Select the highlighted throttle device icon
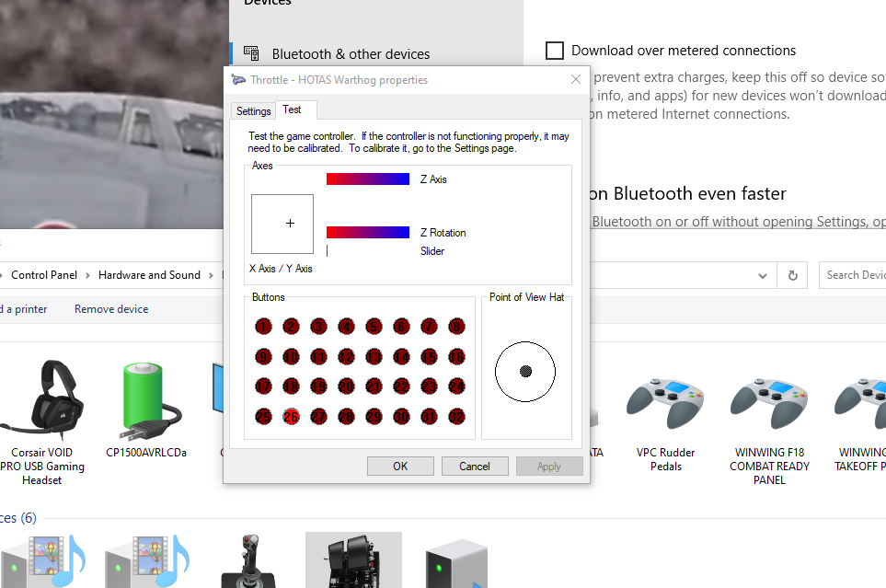The height and width of the screenshot is (588, 886). [x=353, y=560]
